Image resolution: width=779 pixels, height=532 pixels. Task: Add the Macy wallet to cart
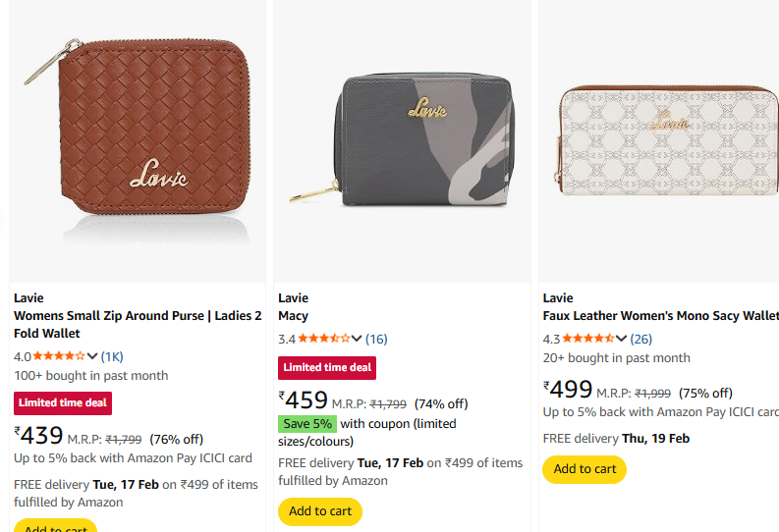point(320,511)
